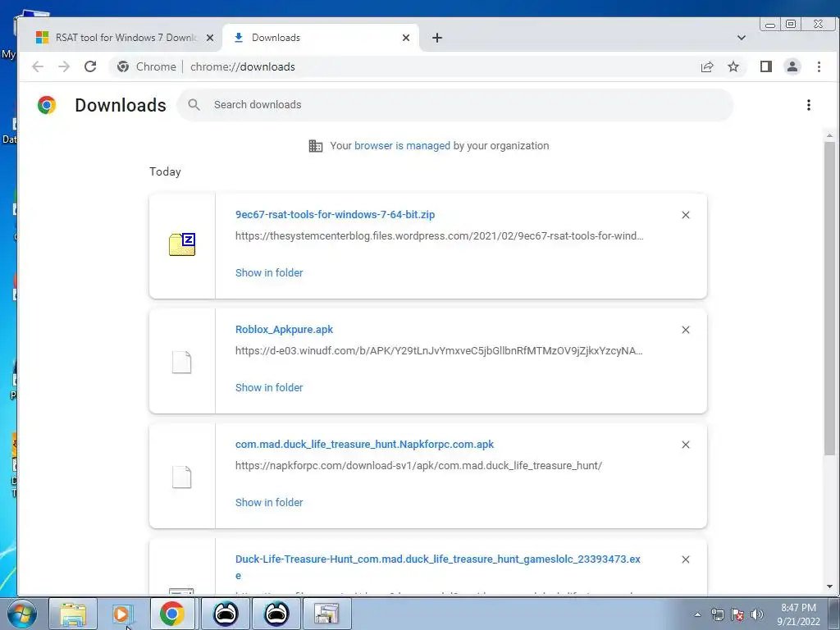The width and height of the screenshot is (840, 630).
Task: Open com.mad.duck_life_treasure_hunt.Napkforpc.com.apk link
Action: (364, 444)
